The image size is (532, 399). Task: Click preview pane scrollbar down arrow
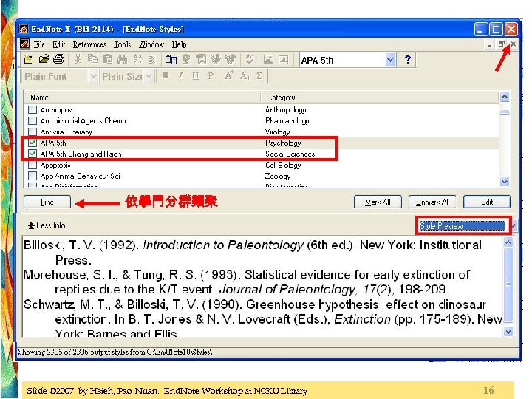508,332
